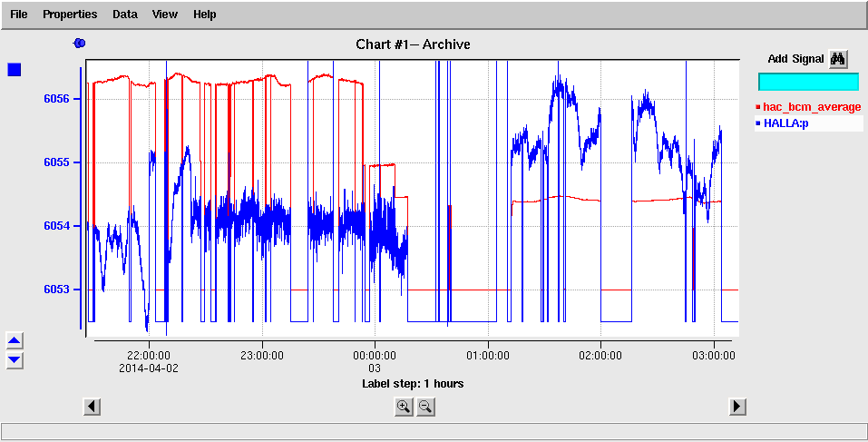
Task: Click the red hac_bcm_average color marker
Action: [x=758, y=107]
